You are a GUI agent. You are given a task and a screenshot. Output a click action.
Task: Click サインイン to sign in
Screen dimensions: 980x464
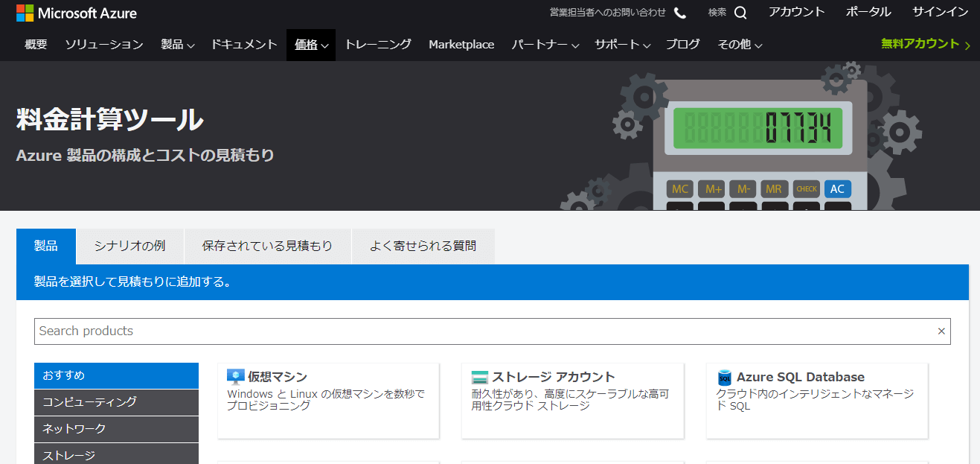click(x=941, y=12)
